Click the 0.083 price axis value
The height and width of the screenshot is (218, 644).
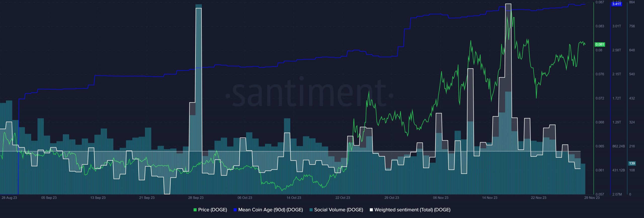600,26
